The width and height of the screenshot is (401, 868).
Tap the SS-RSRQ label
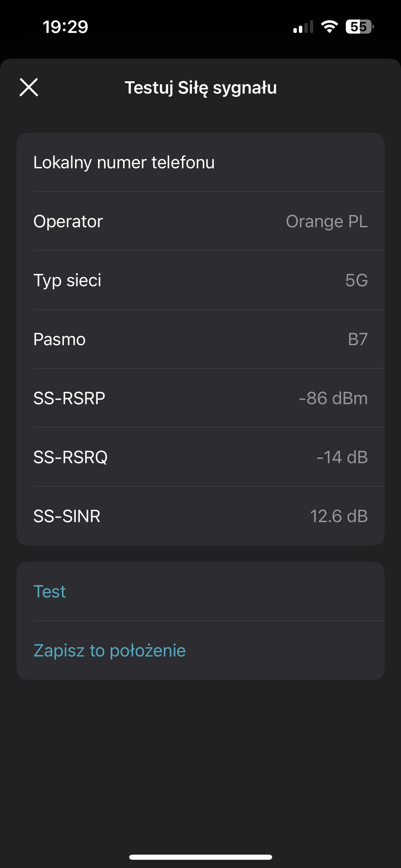point(70,457)
